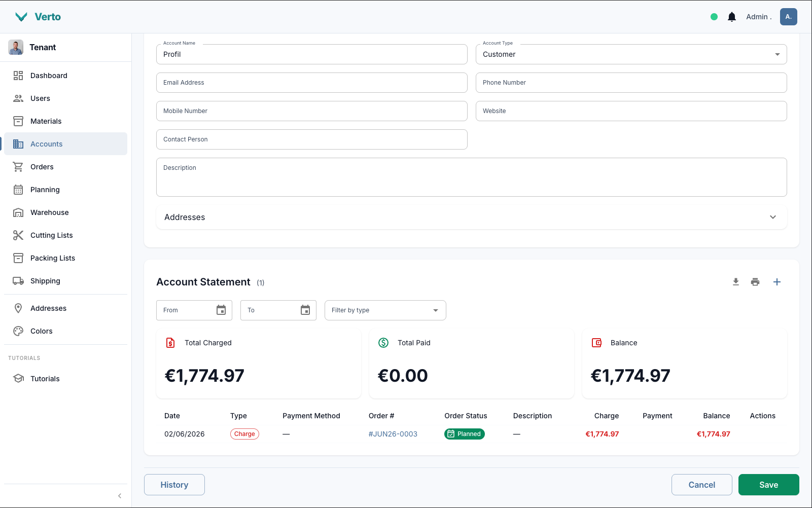Open the Admin avatar menu
Image resolution: width=812 pixels, height=508 pixels.
[x=789, y=17]
